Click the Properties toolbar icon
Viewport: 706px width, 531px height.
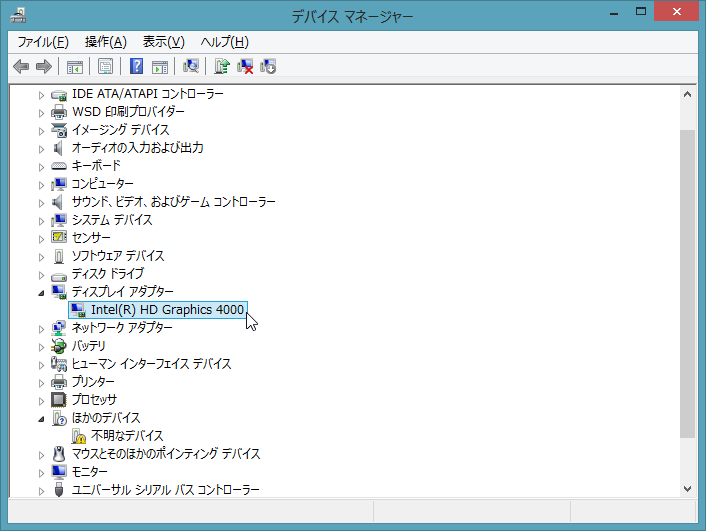click(x=104, y=67)
